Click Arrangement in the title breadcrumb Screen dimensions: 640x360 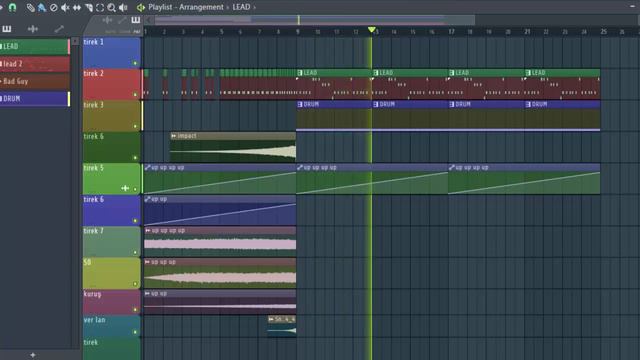(201, 7)
